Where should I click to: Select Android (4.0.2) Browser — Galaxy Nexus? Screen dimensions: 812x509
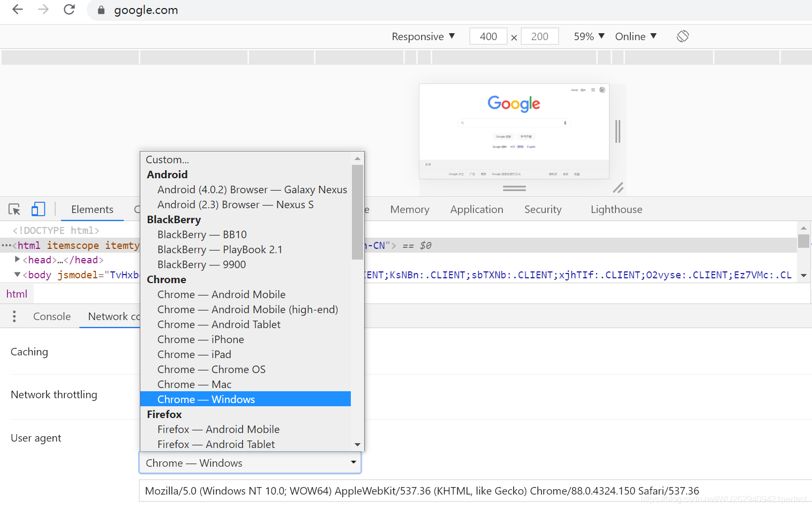[x=245, y=189]
